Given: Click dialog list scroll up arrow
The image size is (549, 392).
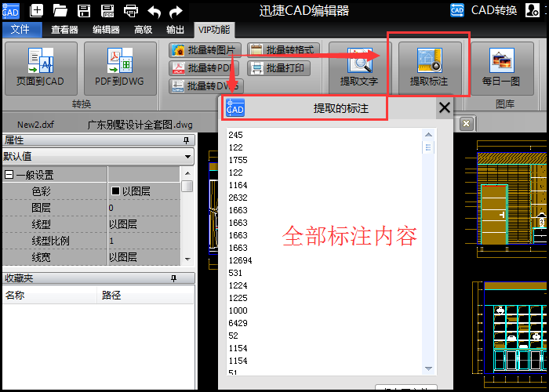Looking at the screenshot, I should [x=428, y=135].
